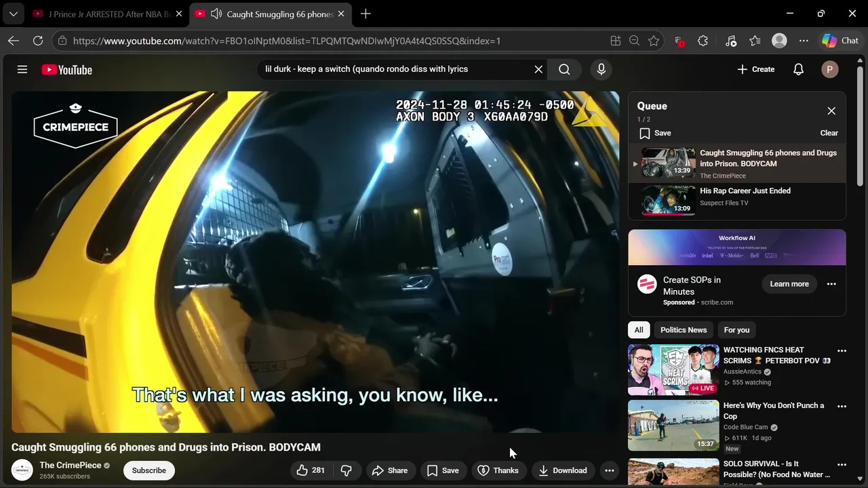Open browser Favorites list

point(755,41)
